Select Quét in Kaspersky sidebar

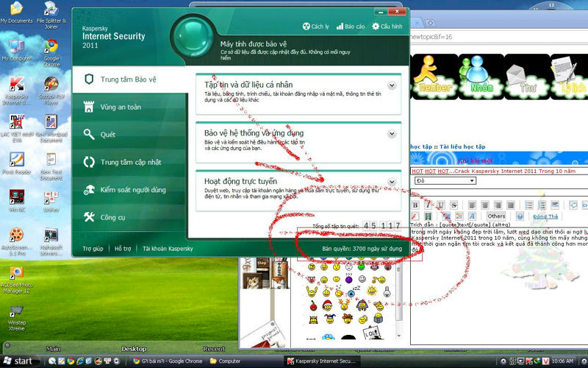pyautogui.click(x=129, y=135)
